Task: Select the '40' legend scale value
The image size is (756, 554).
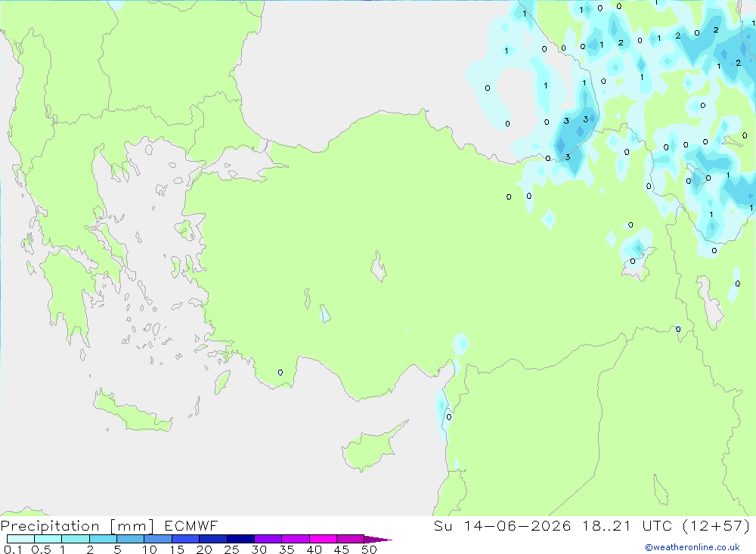Action: pyautogui.click(x=314, y=549)
